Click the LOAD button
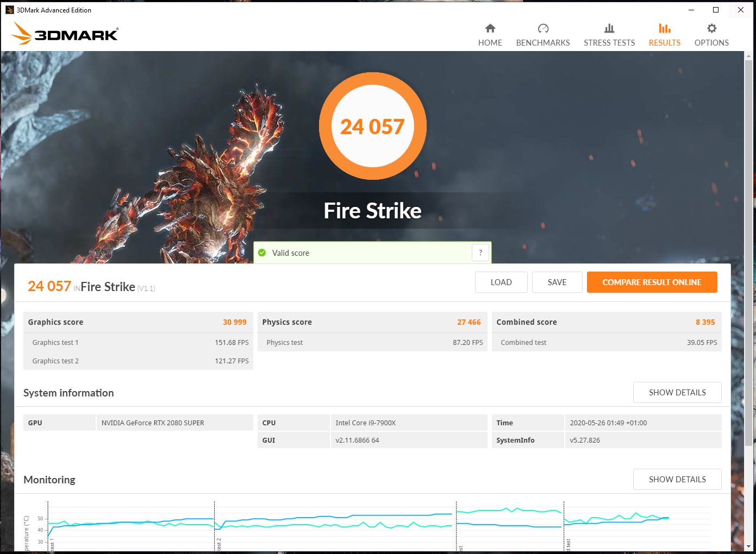Viewport: 756px width, 554px height. (x=501, y=282)
